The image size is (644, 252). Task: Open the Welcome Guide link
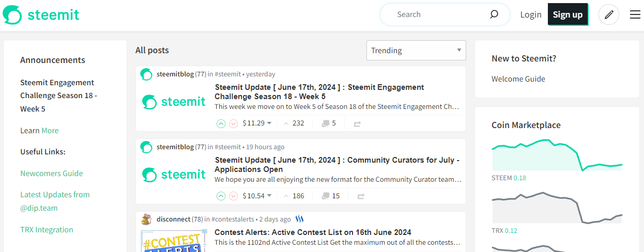click(518, 79)
